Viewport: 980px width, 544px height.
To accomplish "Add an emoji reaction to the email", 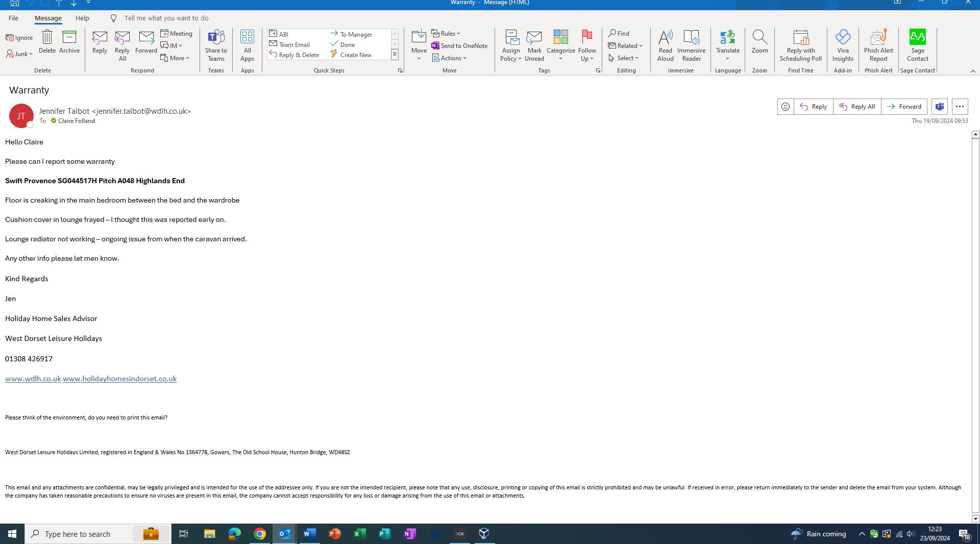I will (786, 107).
